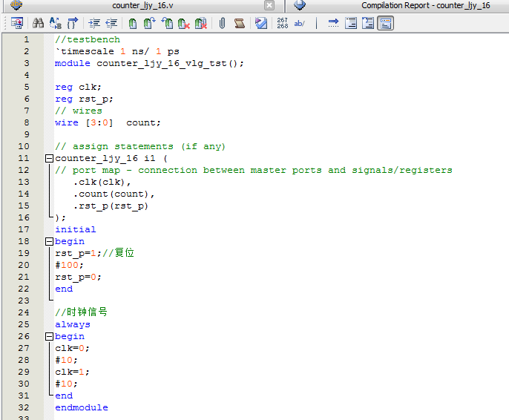
Task: Close the counter_ljy_16.v tab
Action: 269,6
